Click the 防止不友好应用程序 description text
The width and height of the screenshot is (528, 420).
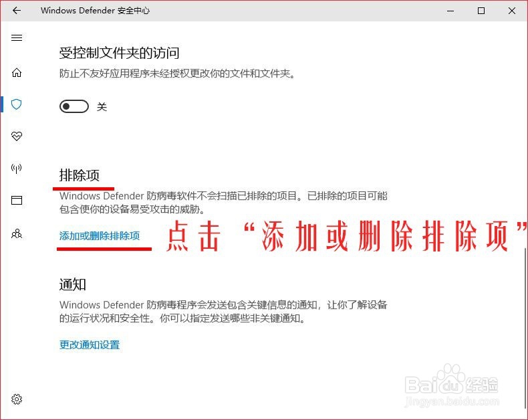[x=178, y=73]
